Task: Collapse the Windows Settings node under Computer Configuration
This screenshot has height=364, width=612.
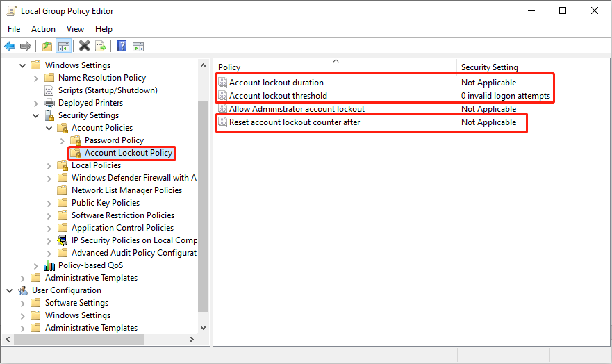Action: (23, 65)
